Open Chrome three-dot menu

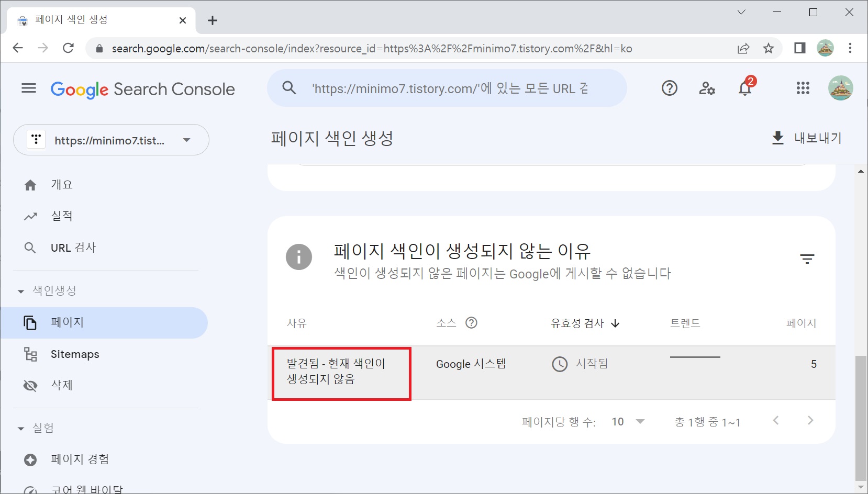[850, 48]
